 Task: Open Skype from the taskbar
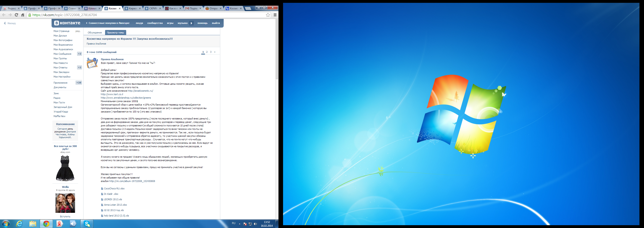(87, 224)
